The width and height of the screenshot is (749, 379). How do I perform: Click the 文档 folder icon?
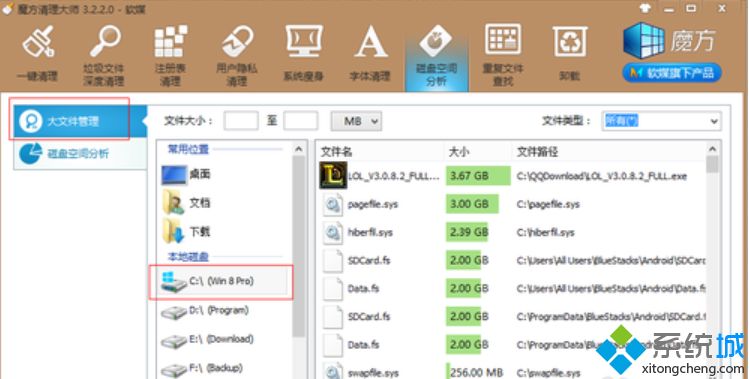173,203
